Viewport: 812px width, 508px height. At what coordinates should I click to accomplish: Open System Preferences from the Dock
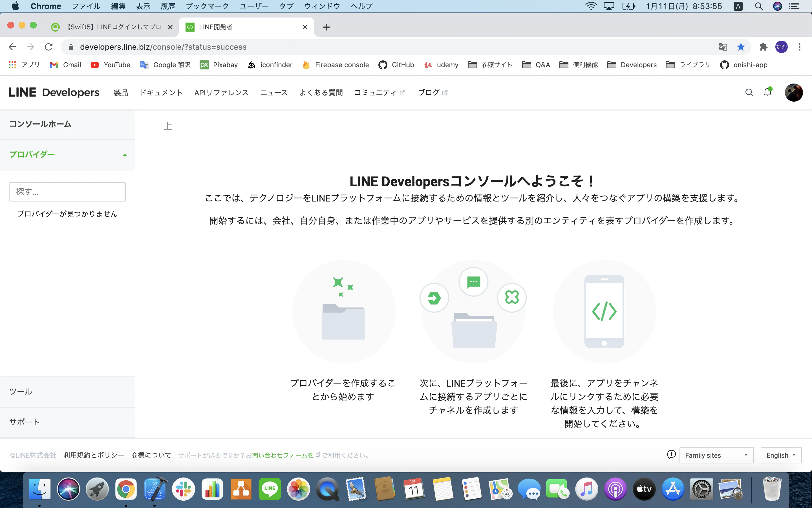[701, 489]
